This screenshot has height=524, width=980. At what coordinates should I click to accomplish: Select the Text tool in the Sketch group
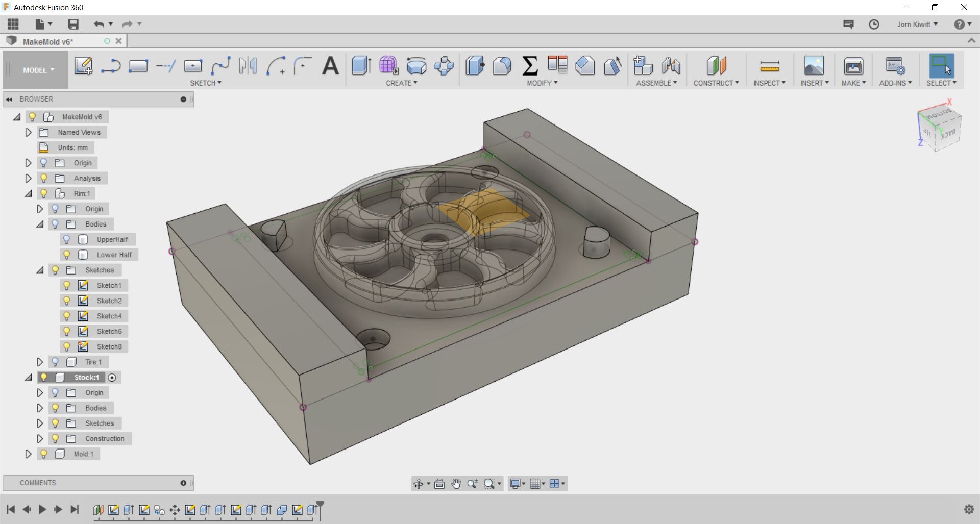pyautogui.click(x=330, y=66)
